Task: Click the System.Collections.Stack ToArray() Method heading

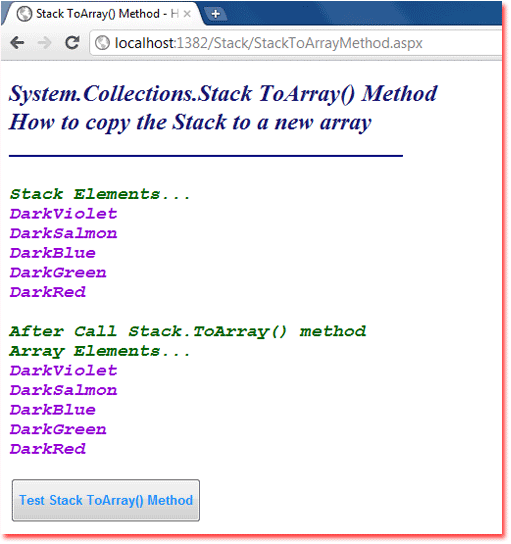Action: pos(223,94)
